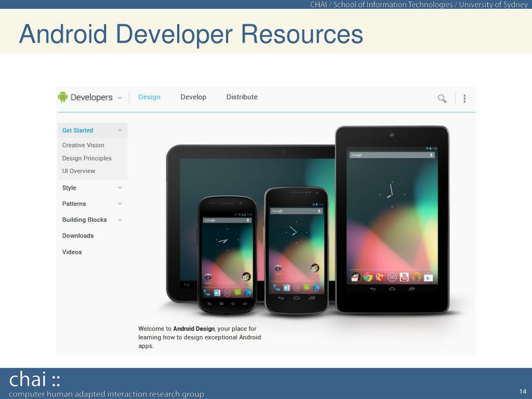Open the Get Started link
The width and height of the screenshot is (532, 399).
click(77, 130)
